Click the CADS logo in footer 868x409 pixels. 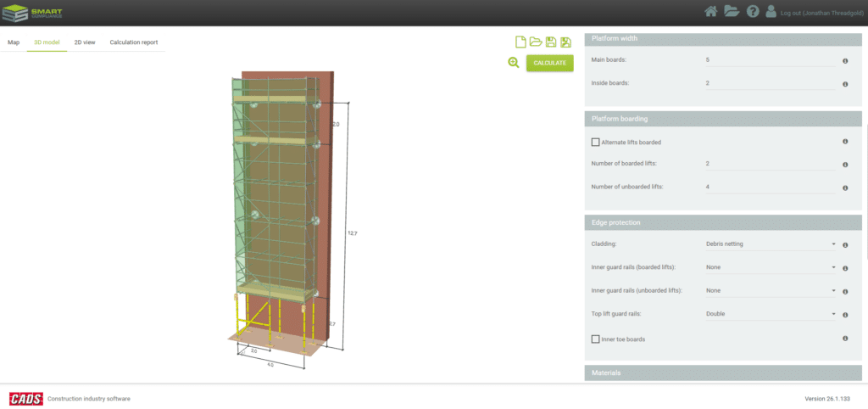point(25,399)
